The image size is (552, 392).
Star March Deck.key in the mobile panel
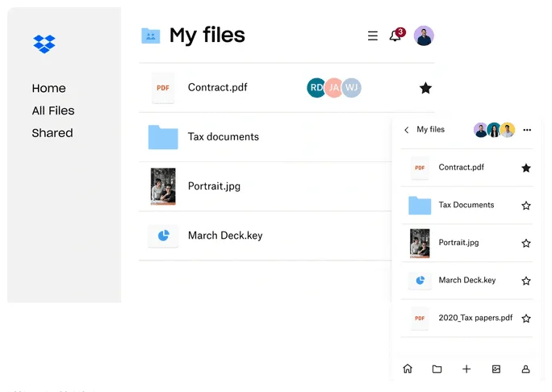526,281
